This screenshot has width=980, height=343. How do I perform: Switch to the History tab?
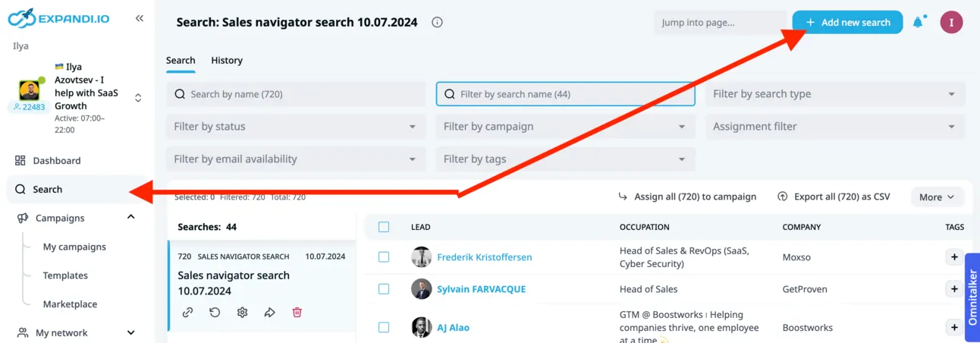coord(227,61)
